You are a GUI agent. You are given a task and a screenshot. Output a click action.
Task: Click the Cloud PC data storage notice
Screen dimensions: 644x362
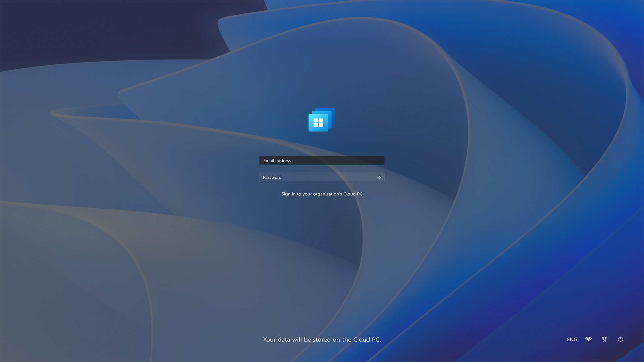click(x=322, y=339)
